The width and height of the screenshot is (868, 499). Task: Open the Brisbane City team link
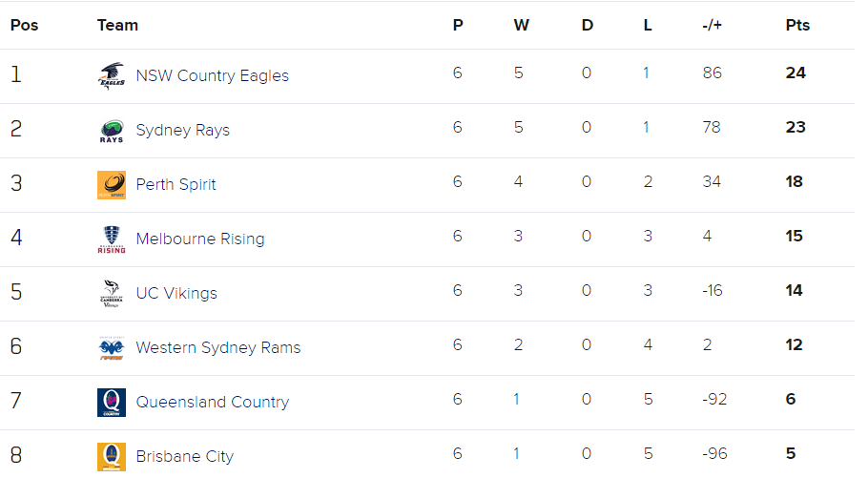pyautogui.click(x=184, y=456)
